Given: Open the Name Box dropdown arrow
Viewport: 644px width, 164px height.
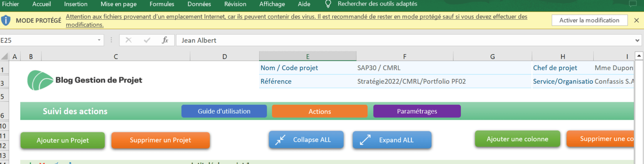Looking at the screenshot, I should 99,40.
